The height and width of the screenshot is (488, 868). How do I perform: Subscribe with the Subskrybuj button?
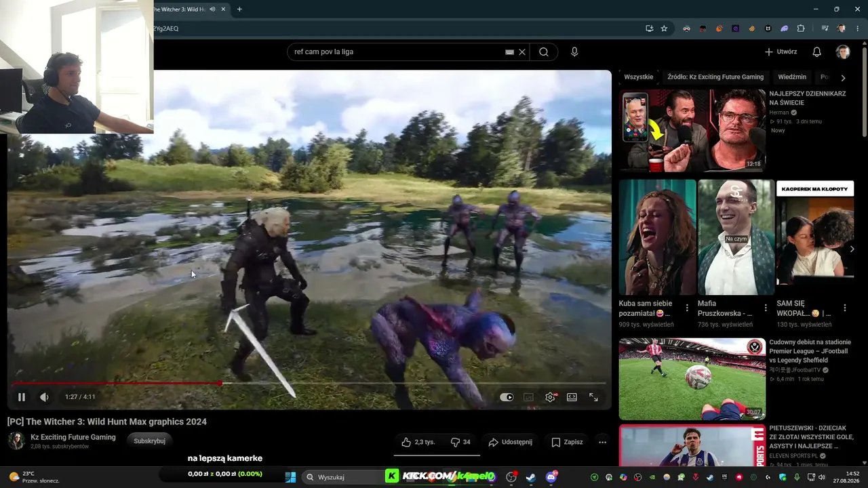(x=149, y=441)
